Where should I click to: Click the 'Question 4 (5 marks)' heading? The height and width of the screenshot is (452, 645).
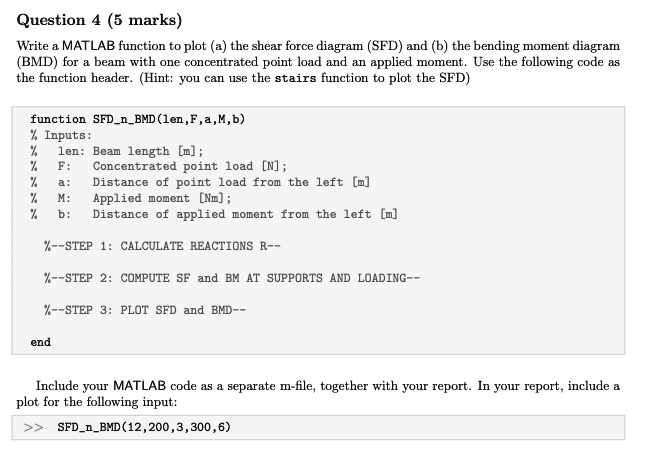[99, 20]
